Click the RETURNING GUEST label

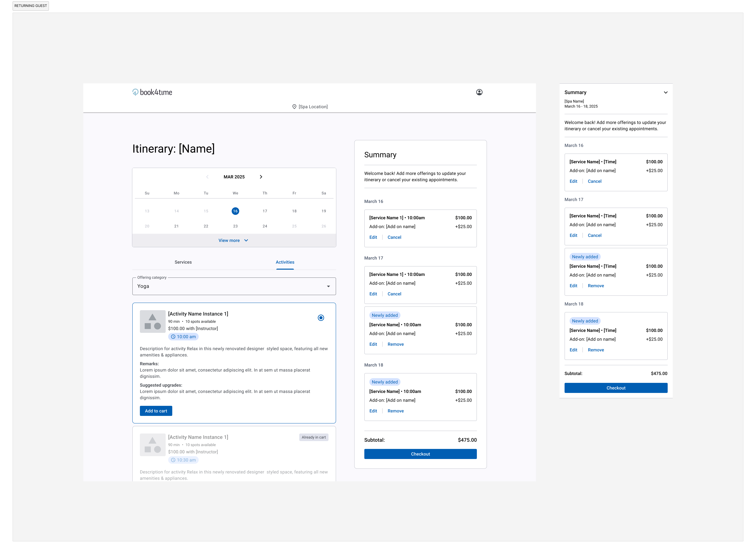30,6
